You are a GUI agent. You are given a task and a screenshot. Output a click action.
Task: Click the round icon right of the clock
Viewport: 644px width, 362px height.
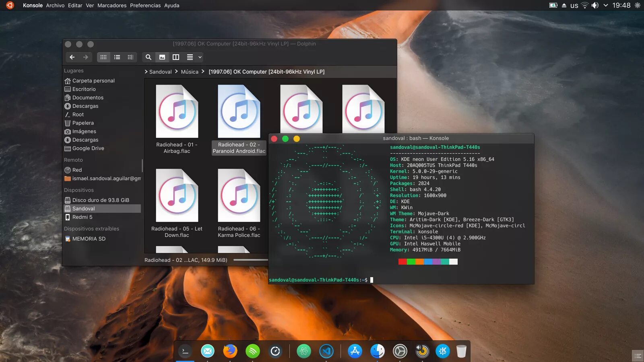click(x=638, y=5)
